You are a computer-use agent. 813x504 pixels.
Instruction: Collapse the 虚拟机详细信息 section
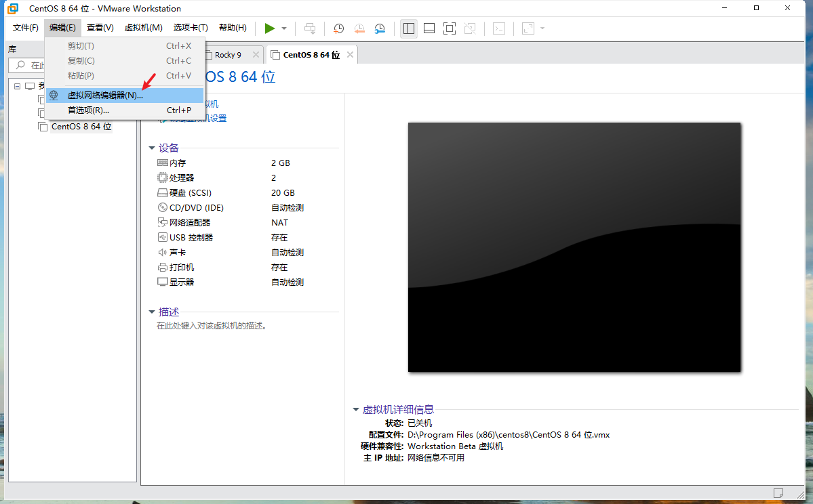coord(356,410)
